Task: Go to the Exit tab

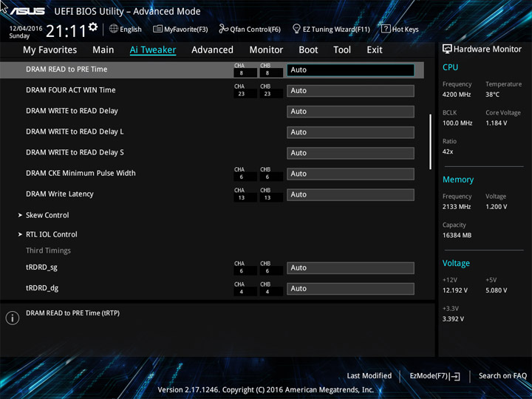Action: point(375,50)
